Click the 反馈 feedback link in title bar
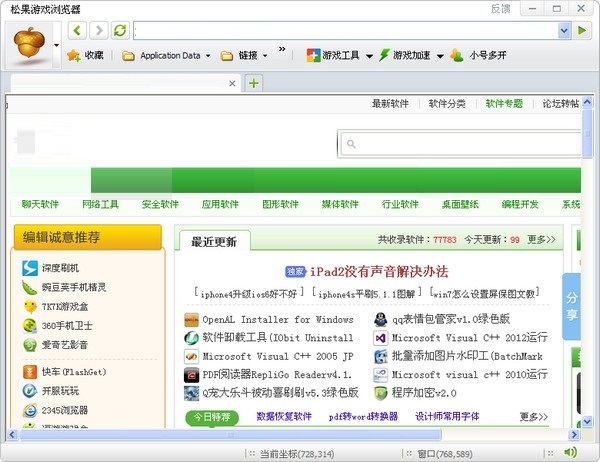 [501, 9]
